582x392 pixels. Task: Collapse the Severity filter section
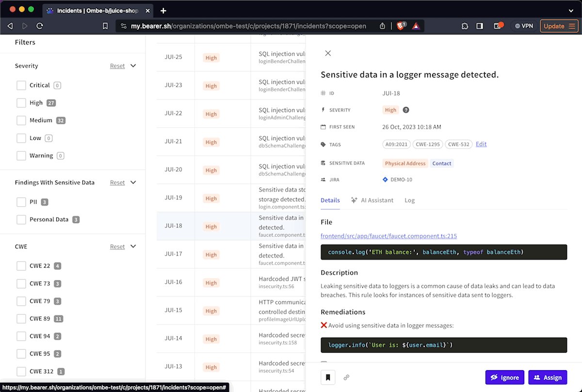point(133,66)
